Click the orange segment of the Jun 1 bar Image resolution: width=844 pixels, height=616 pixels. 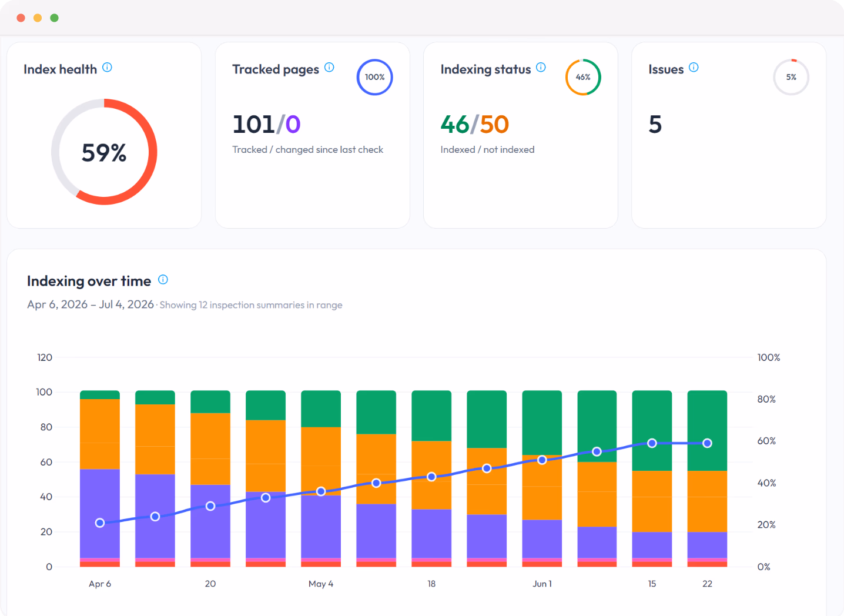point(542,487)
